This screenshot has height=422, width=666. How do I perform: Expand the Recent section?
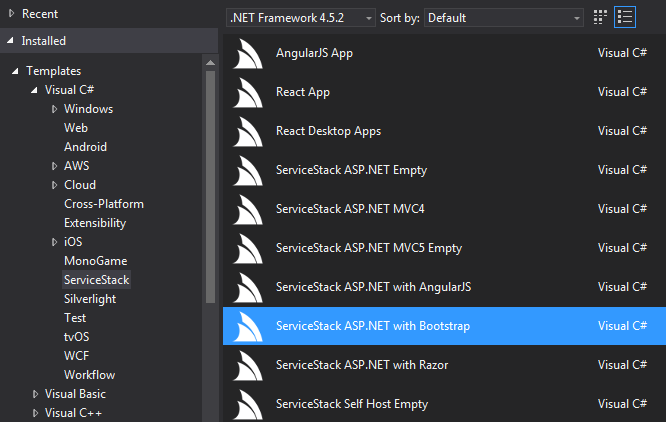coord(11,14)
